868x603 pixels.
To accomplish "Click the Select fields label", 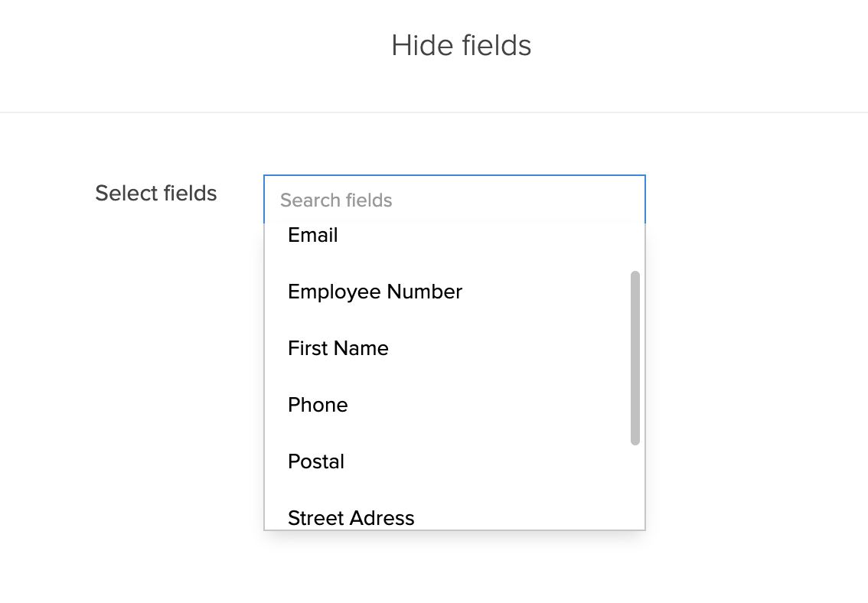I will click(x=156, y=194).
